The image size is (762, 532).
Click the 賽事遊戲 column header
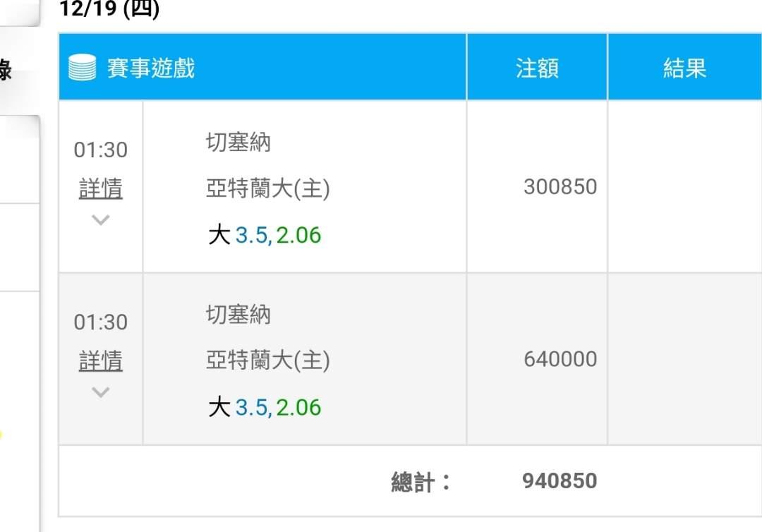coord(151,68)
